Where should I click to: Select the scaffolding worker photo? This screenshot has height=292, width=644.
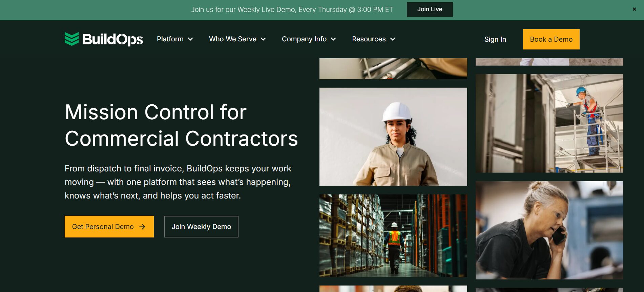[x=549, y=123]
